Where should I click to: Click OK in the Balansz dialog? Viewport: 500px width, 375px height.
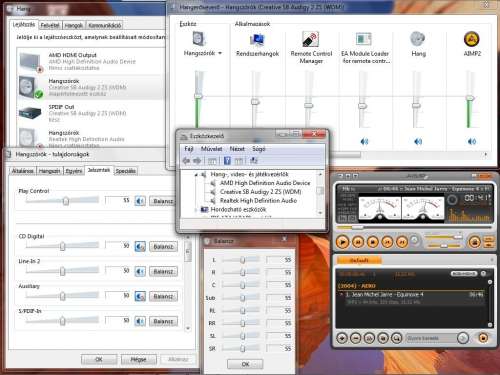coord(245,364)
